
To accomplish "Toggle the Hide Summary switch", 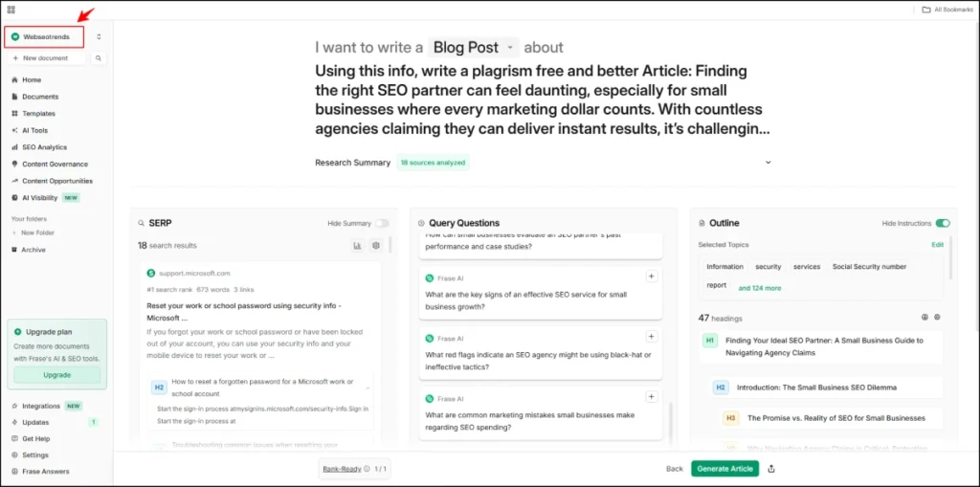I will 382,223.
